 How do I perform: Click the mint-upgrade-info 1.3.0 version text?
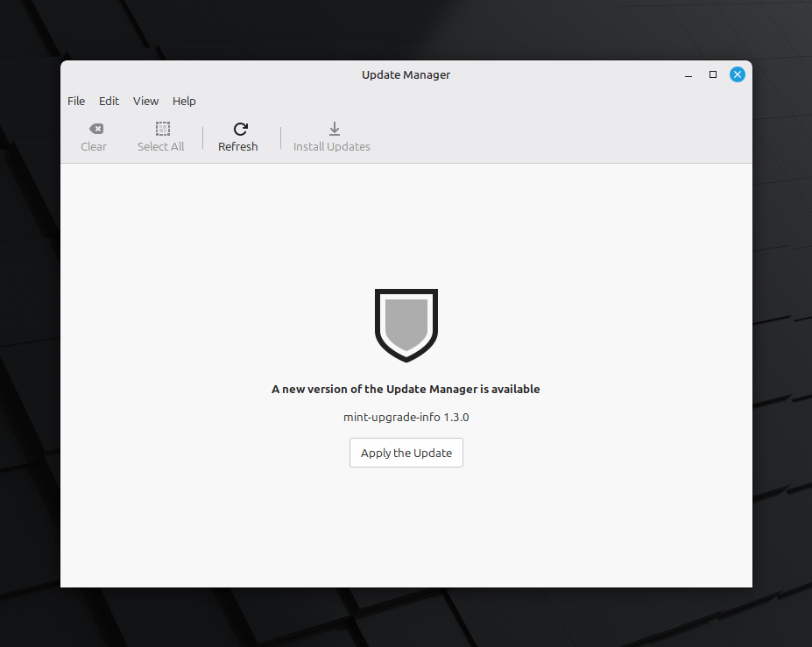(x=406, y=417)
